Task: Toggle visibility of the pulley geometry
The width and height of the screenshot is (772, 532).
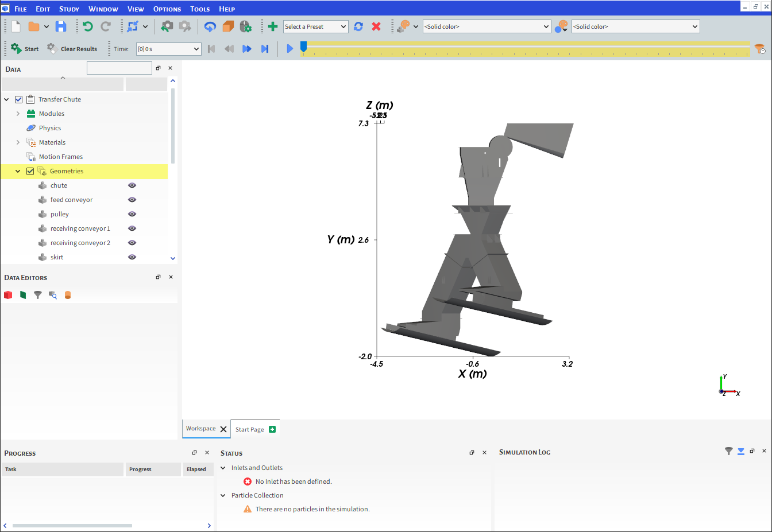Action: tap(132, 214)
